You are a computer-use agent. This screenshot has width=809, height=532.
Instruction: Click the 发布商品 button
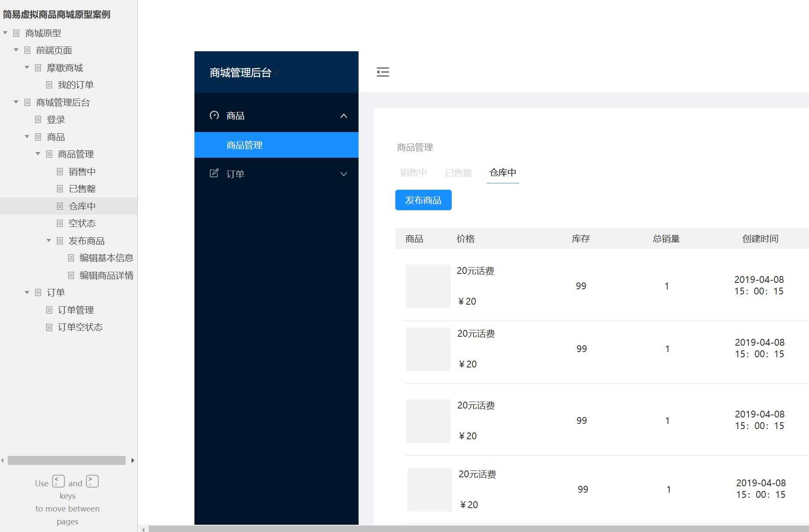pos(423,200)
